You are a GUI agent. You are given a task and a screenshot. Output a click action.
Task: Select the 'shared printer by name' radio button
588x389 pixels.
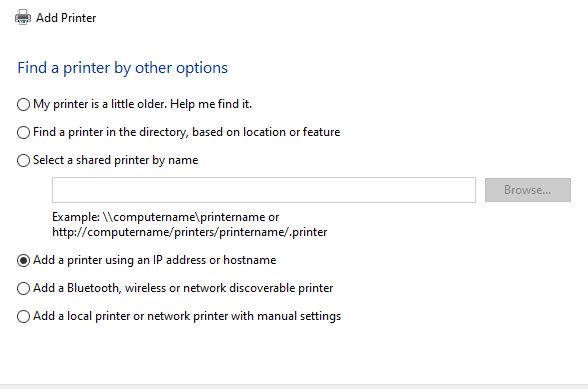(x=23, y=161)
